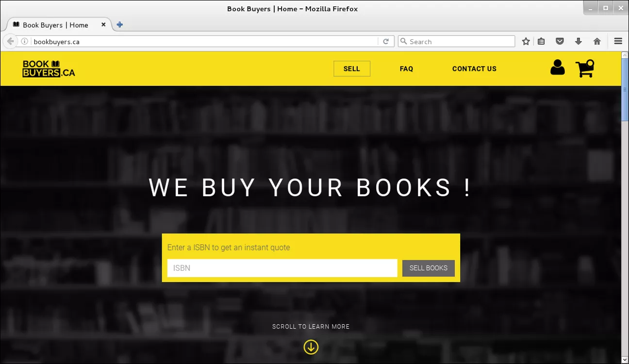
Task: Show site information icon in address bar
Action: (x=24, y=41)
